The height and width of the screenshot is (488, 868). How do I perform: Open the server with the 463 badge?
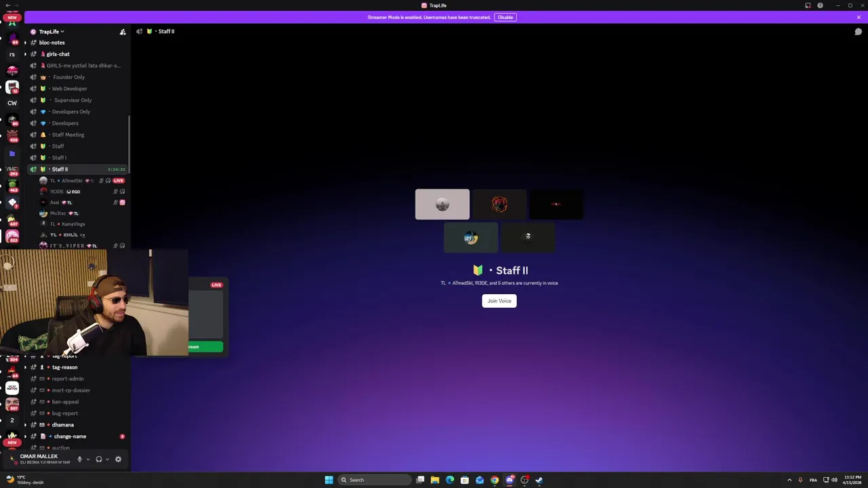(x=12, y=186)
